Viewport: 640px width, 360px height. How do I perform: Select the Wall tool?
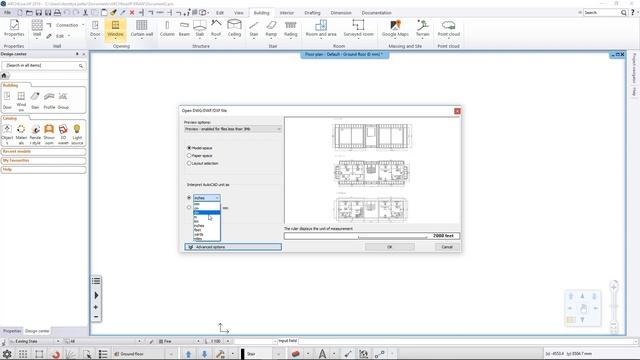(37, 29)
